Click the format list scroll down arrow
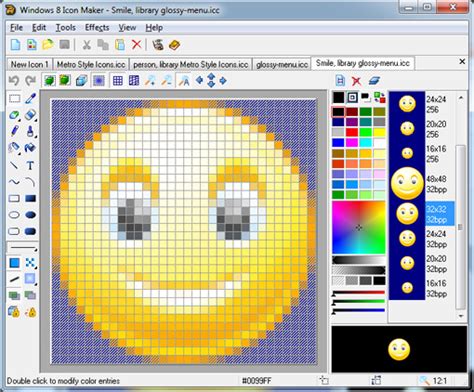Screen dimensions: 474x392 point(461,315)
